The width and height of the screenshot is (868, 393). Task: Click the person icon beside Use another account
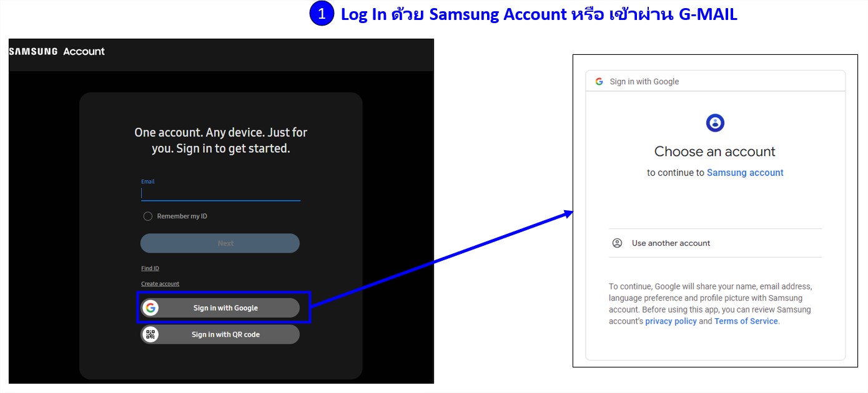pos(617,243)
